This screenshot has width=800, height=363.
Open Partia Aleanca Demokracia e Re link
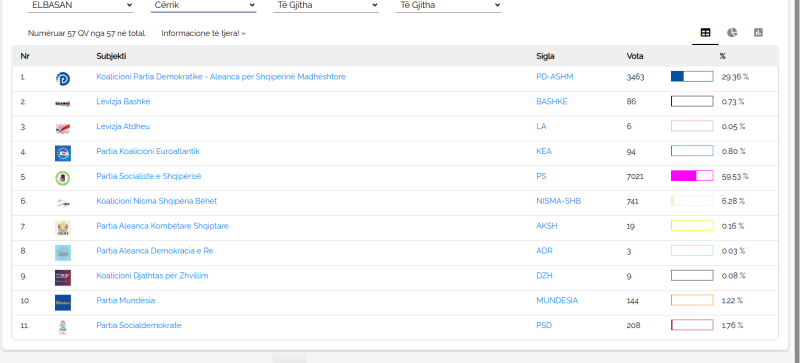click(155, 251)
